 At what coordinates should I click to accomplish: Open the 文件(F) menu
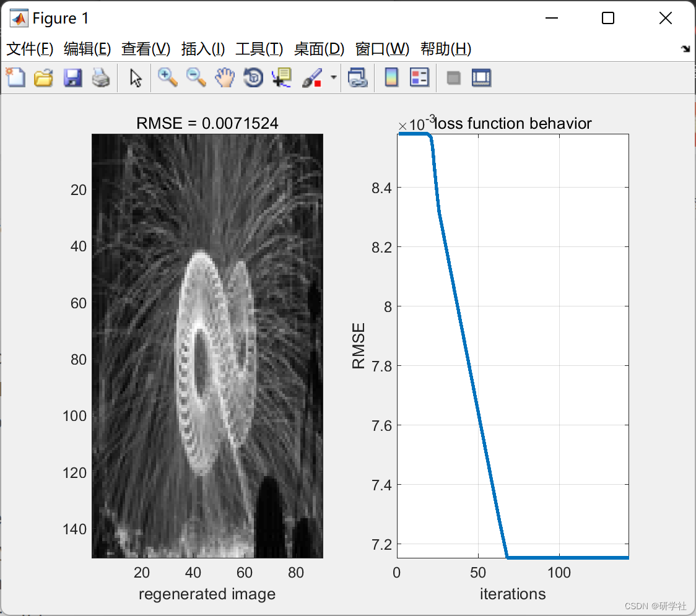point(30,49)
